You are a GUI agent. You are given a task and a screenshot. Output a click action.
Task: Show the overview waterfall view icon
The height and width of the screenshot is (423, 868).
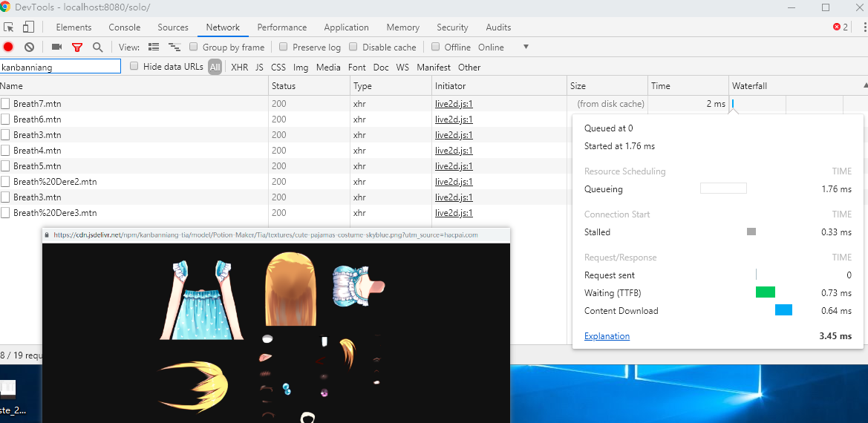coord(174,47)
